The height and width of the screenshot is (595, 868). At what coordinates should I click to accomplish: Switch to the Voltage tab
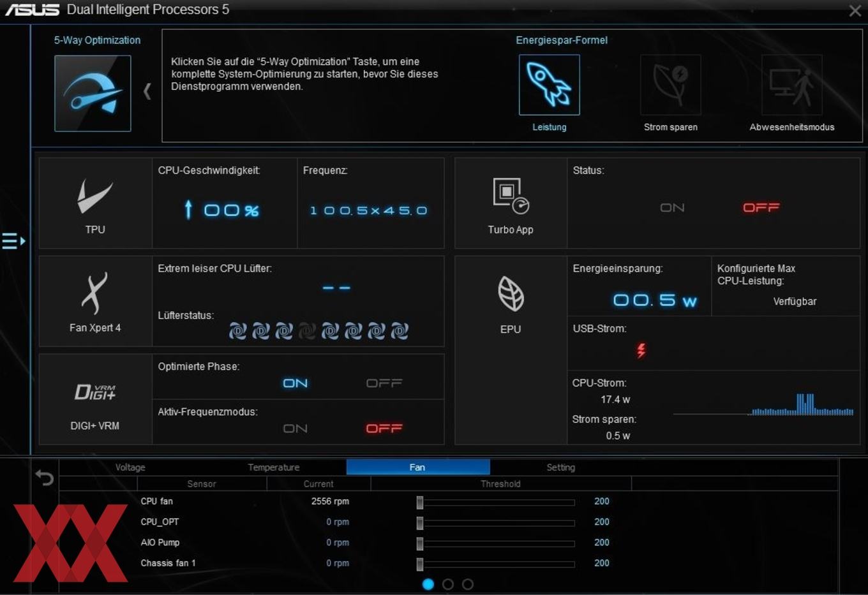point(130,467)
